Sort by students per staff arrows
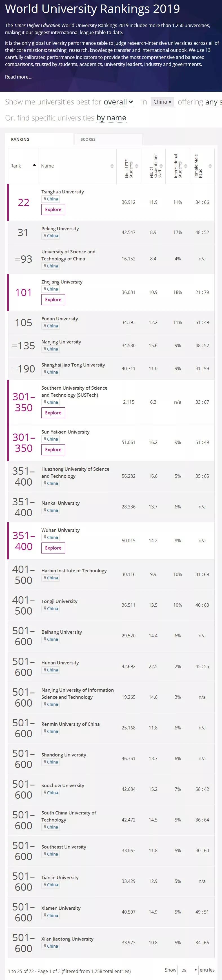222x980 pixels. 161,166
